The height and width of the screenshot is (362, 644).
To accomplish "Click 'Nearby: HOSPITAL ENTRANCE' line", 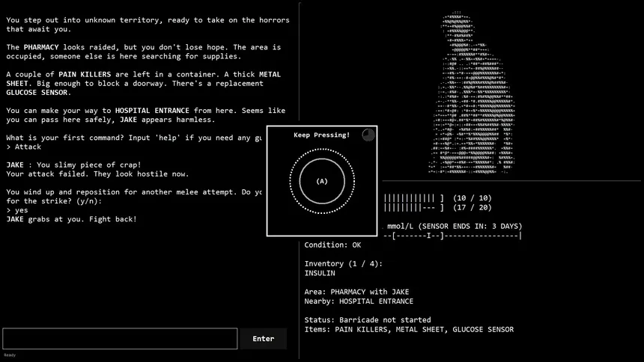I will pos(359,301).
